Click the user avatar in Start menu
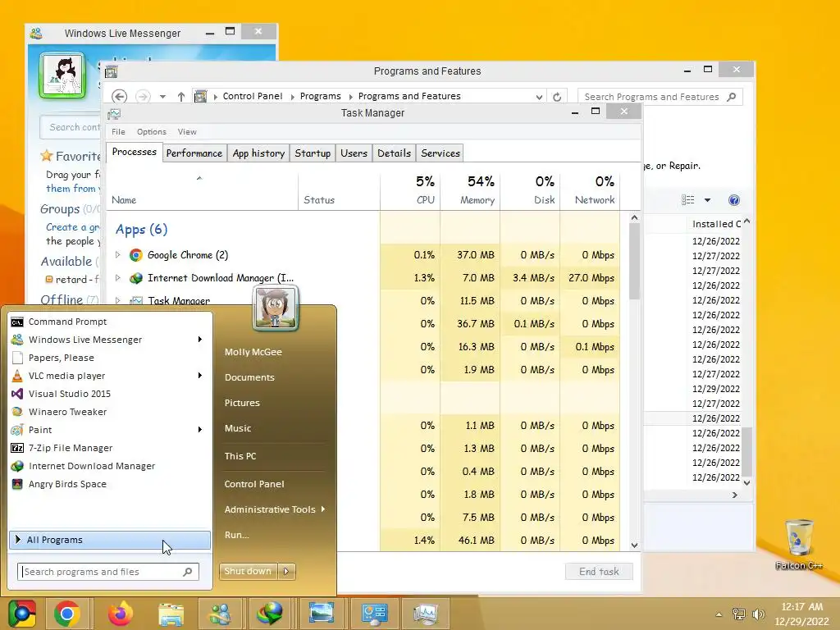The height and width of the screenshot is (630, 840). (276, 308)
